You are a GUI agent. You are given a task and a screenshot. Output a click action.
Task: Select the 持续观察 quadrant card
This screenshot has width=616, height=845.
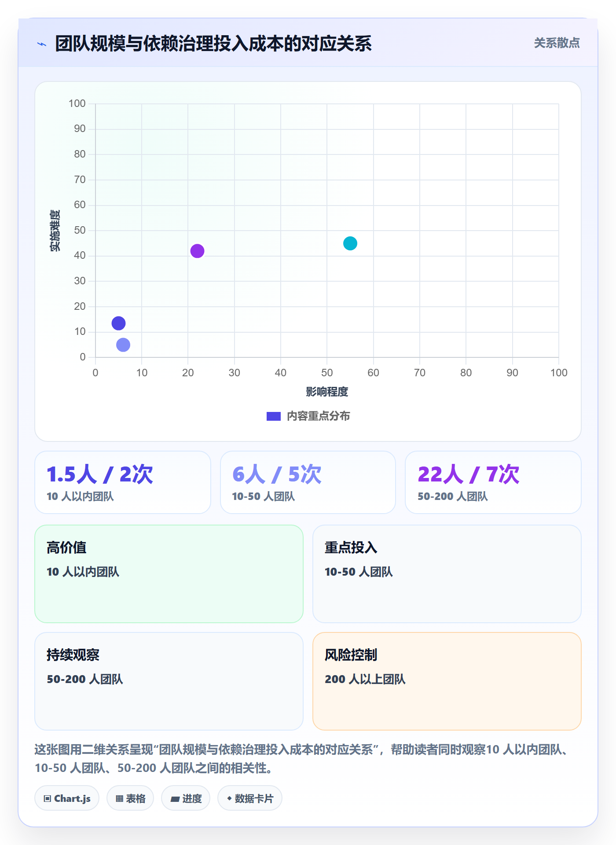coord(169,681)
